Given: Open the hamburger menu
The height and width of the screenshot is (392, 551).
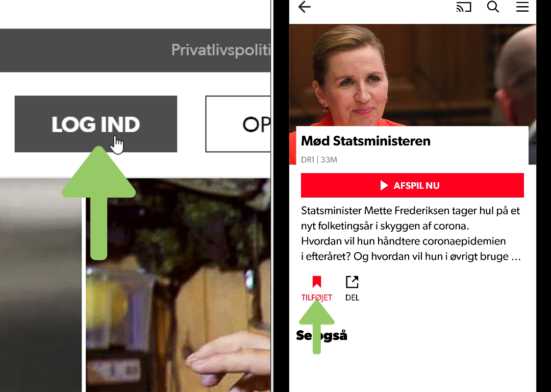Looking at the screenshot, I should pos(522,7).
